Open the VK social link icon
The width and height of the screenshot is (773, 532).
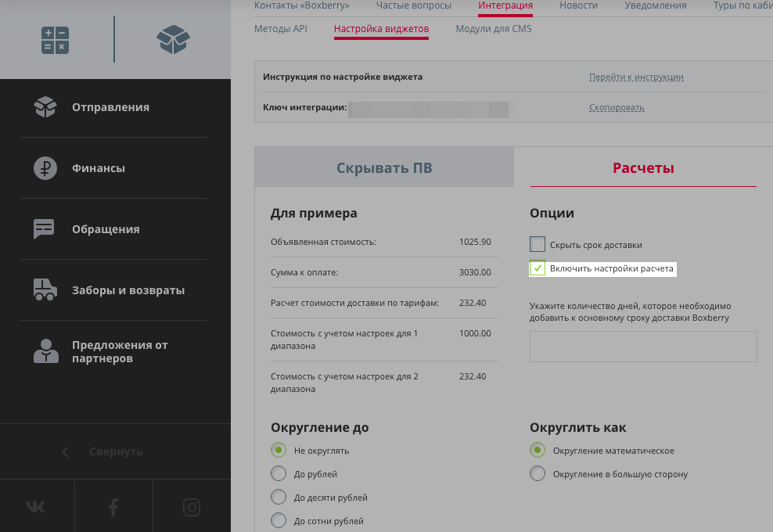click(35, 506)
